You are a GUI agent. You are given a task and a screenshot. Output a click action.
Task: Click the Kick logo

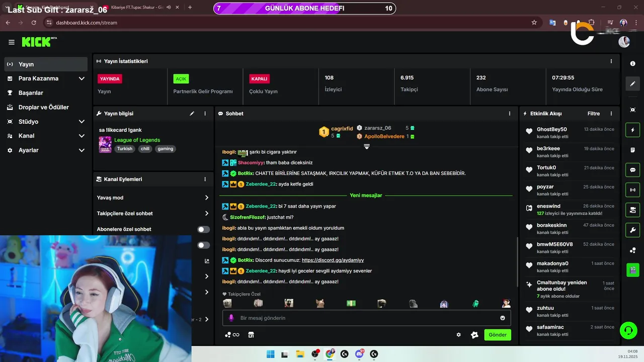click(x=38, y=42)
